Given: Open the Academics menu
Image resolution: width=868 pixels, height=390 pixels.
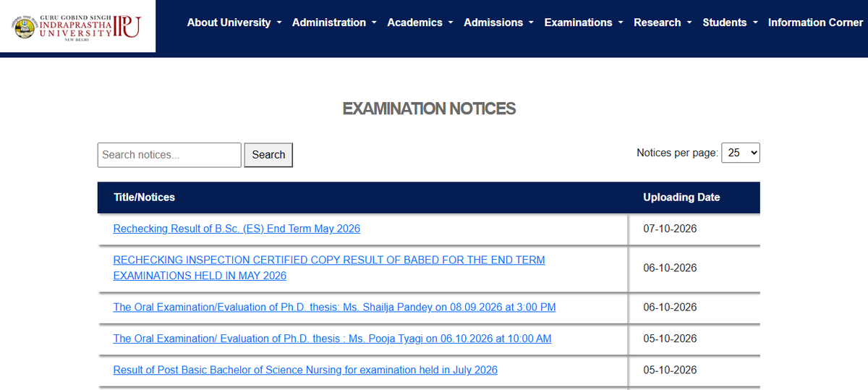Looking at the screenshot, I should pos(420,22).
